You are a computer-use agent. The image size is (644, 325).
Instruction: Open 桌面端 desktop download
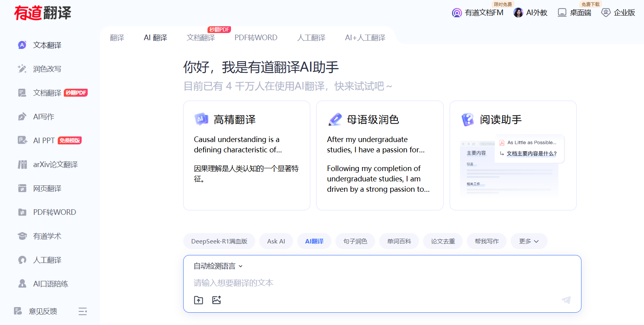coord(574,13)
